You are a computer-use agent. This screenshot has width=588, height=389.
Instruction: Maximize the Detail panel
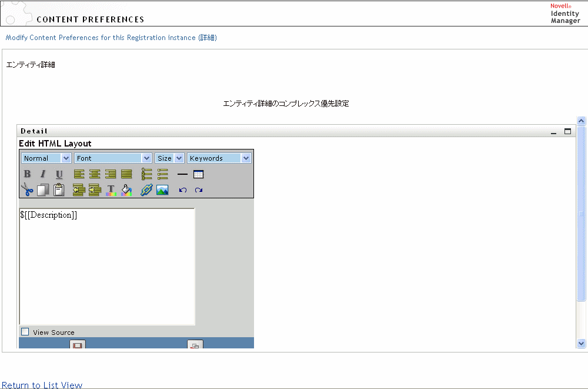tap(568, 131)
